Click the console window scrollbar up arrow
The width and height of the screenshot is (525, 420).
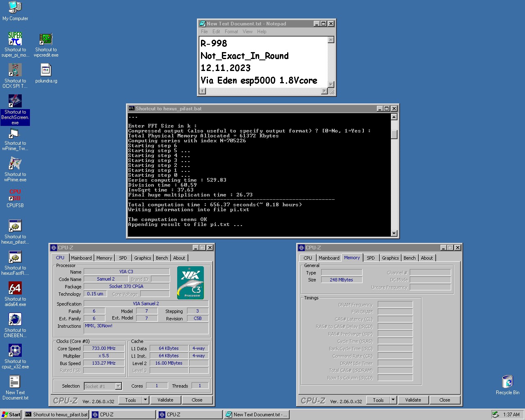point(394,117)
